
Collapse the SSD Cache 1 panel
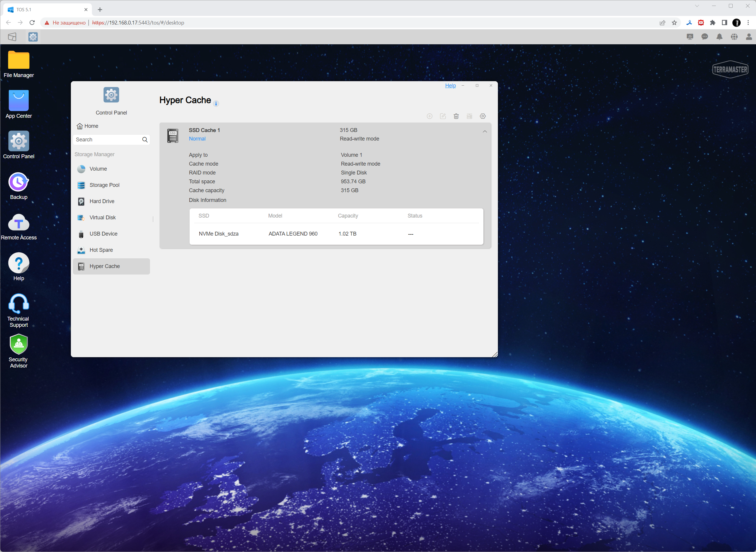485,132
